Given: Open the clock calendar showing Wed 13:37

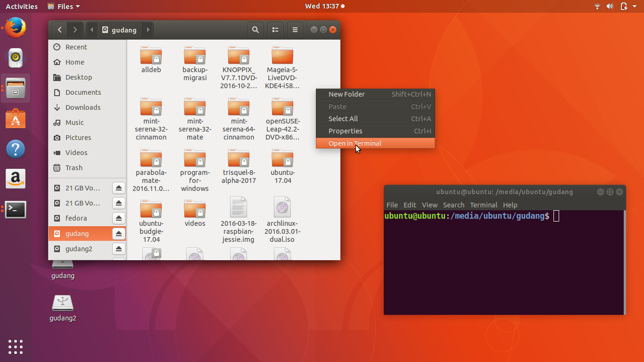Looking at the screenshot, I should pyautogui.click(x=324, y=6).
